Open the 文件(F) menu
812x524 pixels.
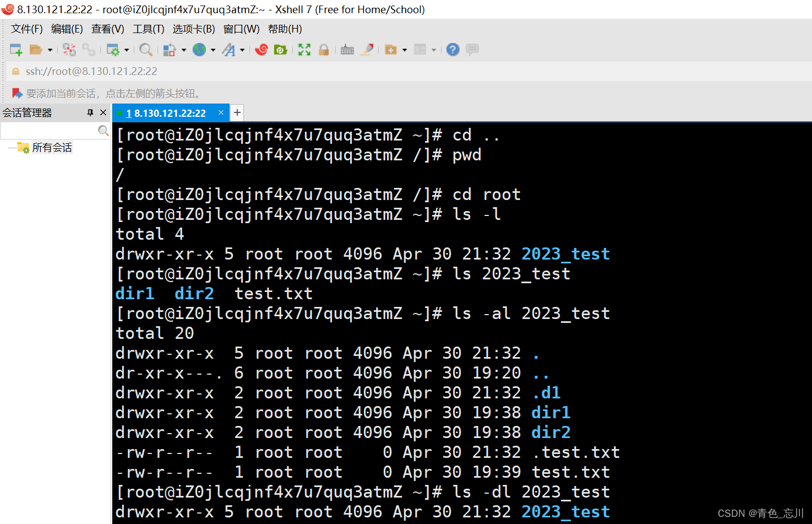27,29
